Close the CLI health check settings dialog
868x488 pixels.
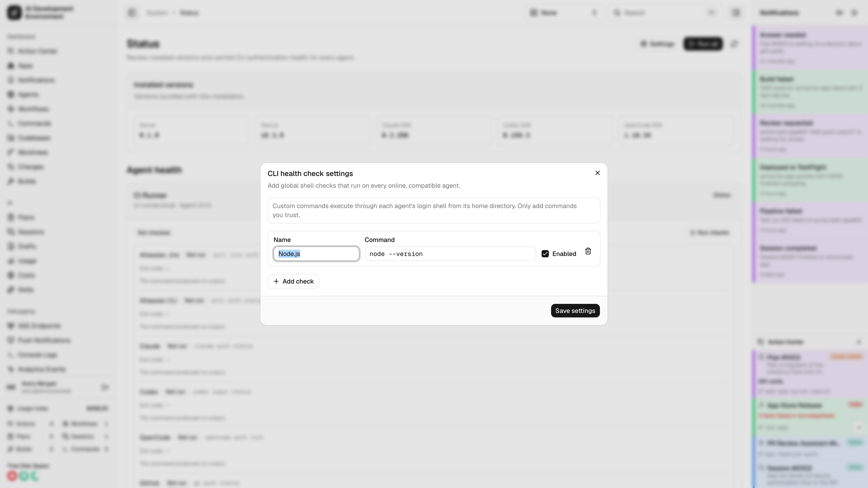(597, 173)
